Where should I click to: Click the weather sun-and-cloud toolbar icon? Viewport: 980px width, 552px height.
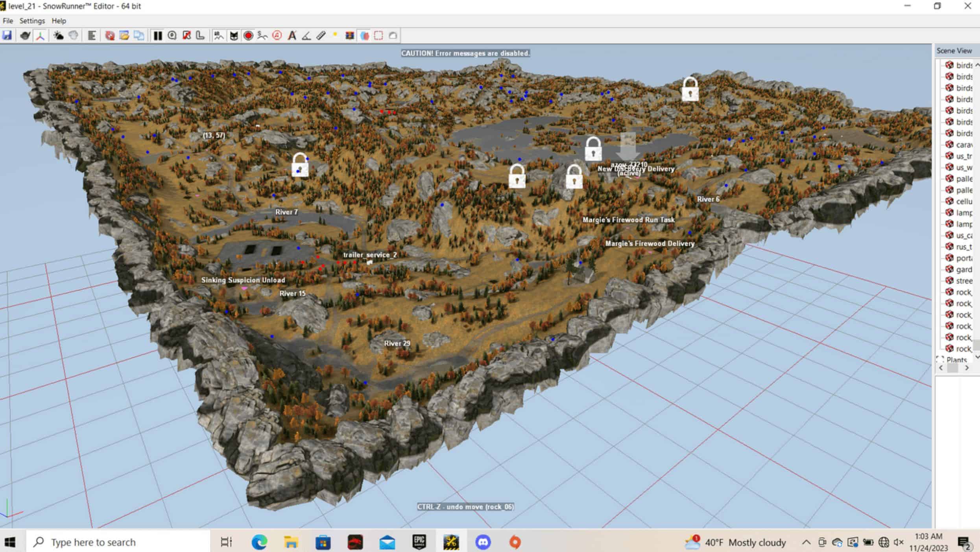[x=58, y=36]
